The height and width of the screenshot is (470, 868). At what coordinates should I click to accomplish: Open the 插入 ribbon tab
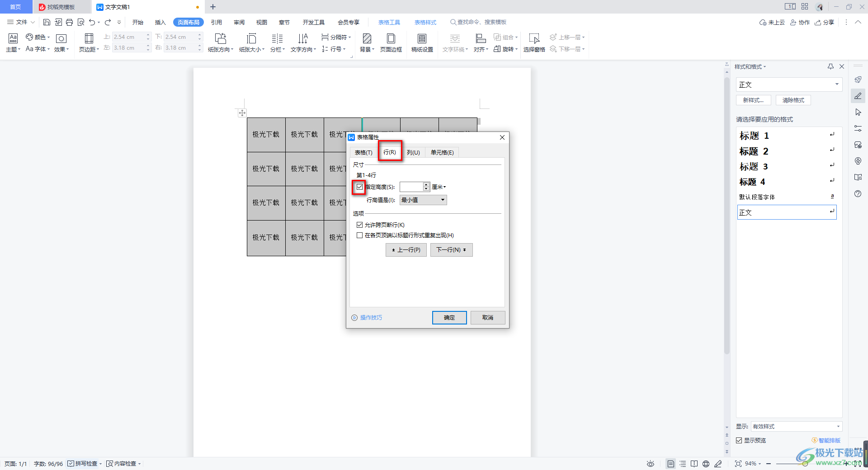tap(160, 22)
